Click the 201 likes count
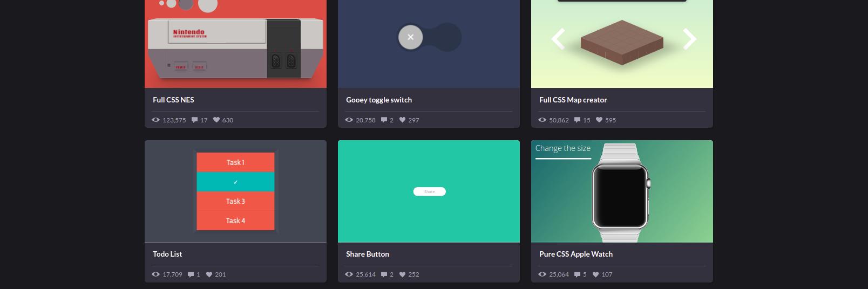Viewport: 868px width, 289px height. pos(220,274)
